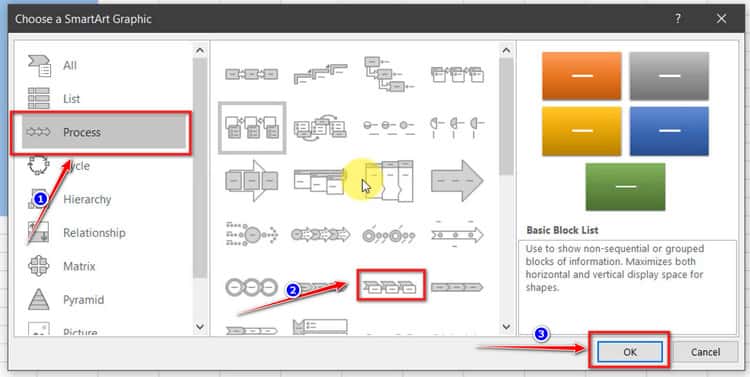Select the Basic Timeline arrow layout
The image size is (750, 377).
pos(457,234)
